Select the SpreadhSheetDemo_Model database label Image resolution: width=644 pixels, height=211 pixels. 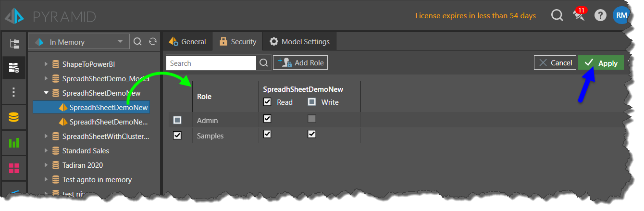pos(106,78)
